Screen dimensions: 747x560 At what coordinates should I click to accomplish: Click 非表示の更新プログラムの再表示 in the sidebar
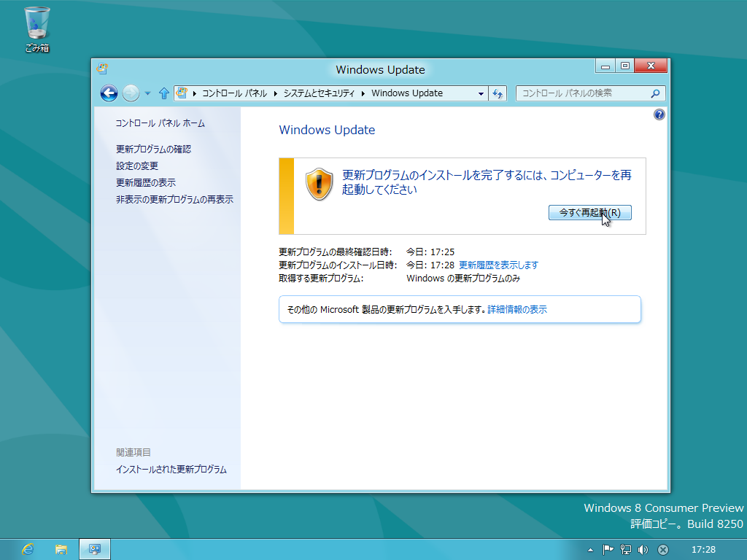pyautogui.click(x=174, y=199)
